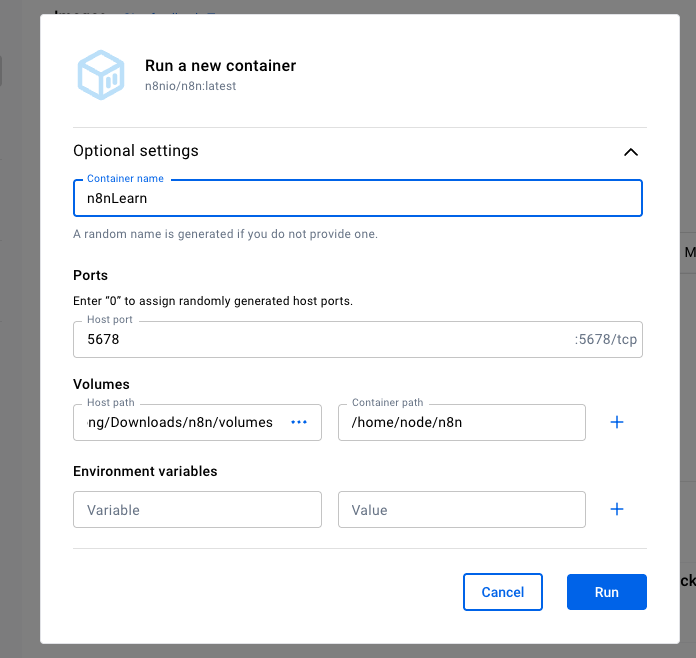
Task: Click the environment Variable field
Action: click(x=198, y=510)
